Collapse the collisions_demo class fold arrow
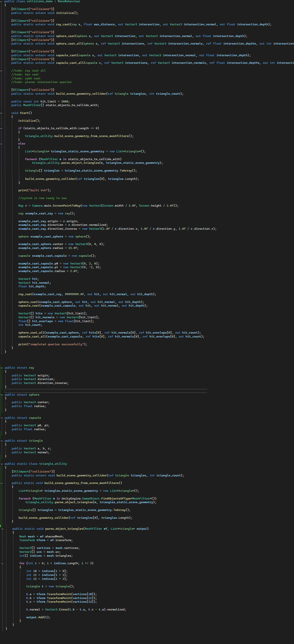The image size is (294, 644). (x=2, y=1)
